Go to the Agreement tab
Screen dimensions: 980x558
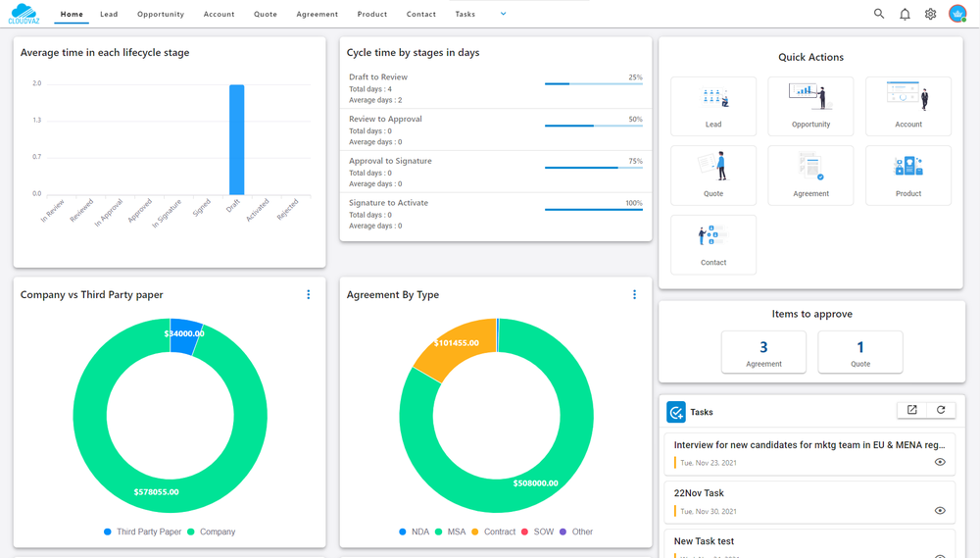pos(317,14)
